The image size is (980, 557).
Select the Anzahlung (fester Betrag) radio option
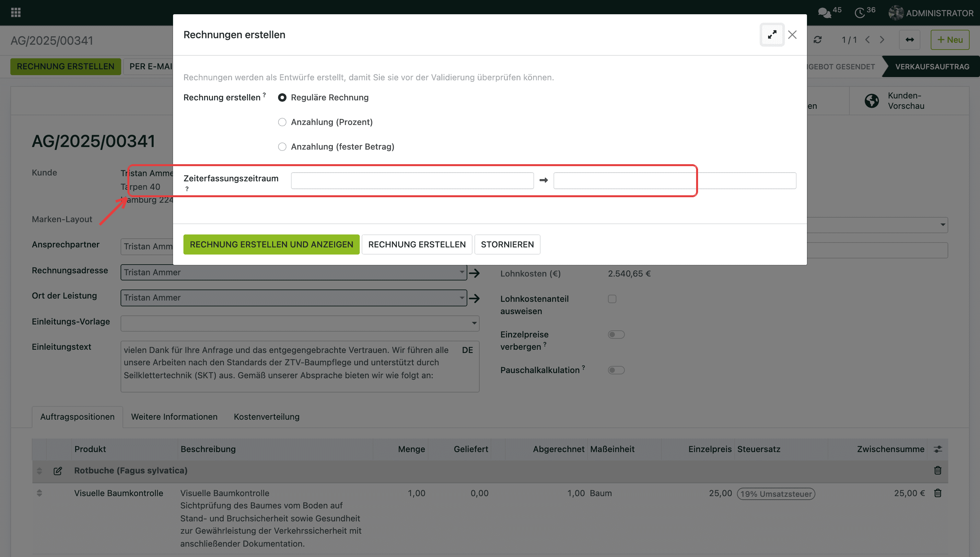pos(282,146)
